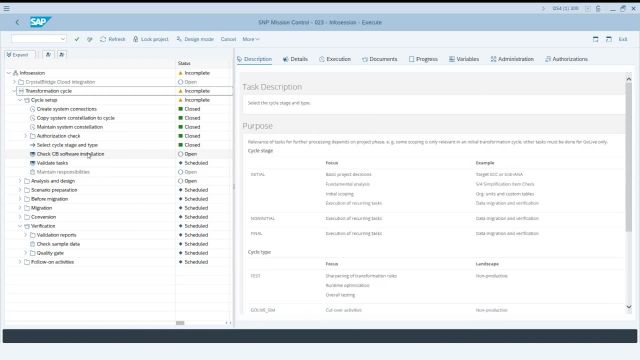Open the Documents tab
Image resolution: width=640 pixels, height=360 pixels.
[x=380, y=59]
